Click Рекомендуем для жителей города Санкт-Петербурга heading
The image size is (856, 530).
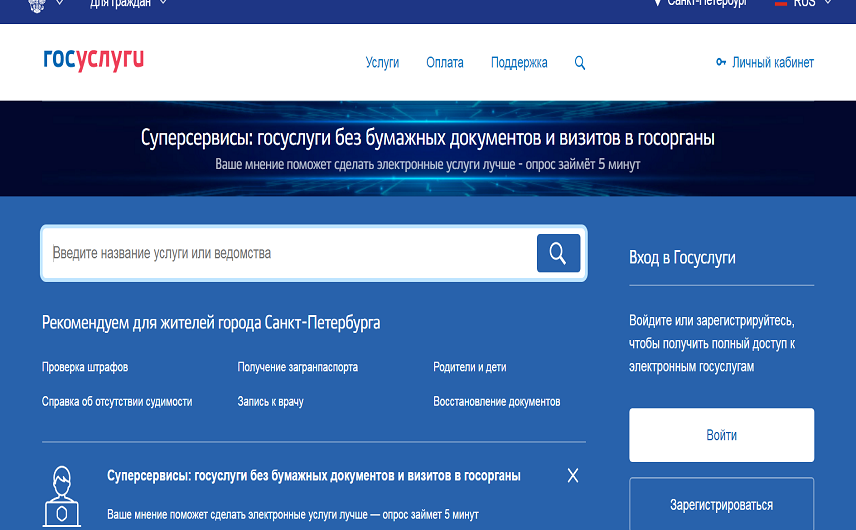[x=211, y=323]
